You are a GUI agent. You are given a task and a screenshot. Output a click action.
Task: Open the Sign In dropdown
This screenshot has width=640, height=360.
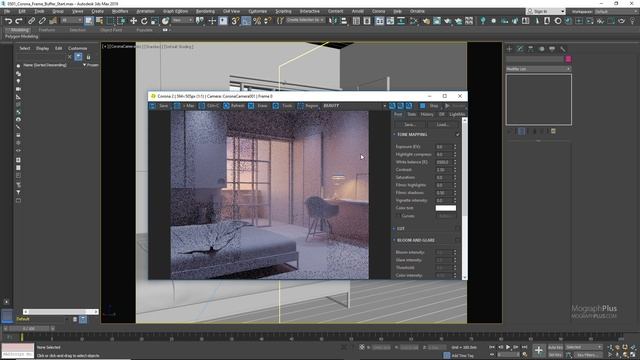546,11
